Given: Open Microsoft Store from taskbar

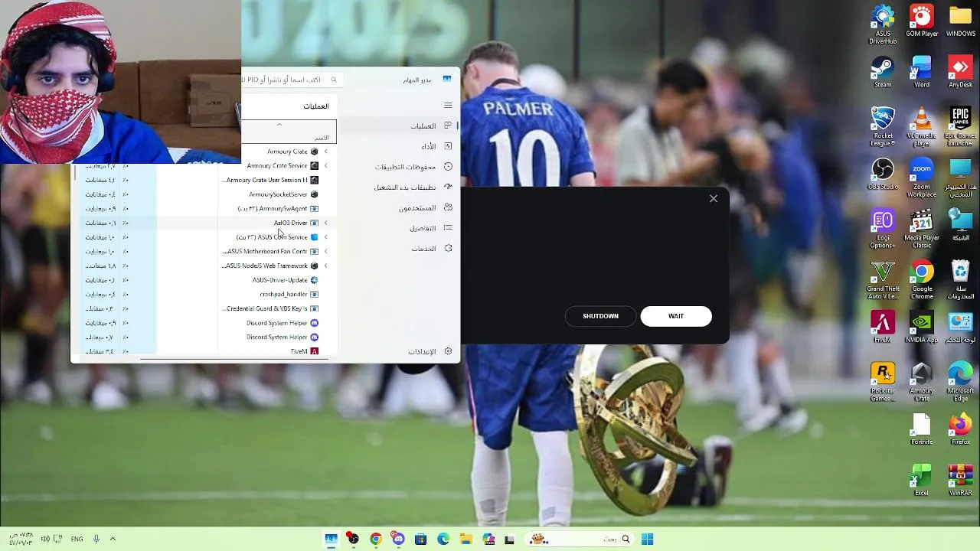Looking at the screenshot, I should point(420,540).
